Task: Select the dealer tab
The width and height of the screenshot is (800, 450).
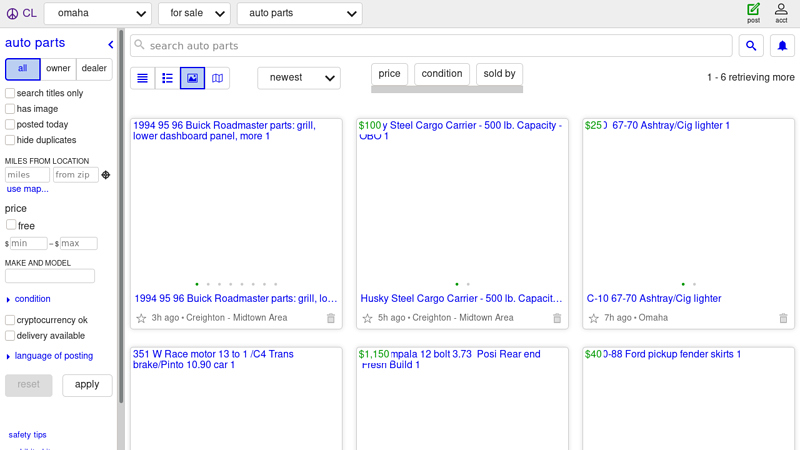Action: click(94, 69)
